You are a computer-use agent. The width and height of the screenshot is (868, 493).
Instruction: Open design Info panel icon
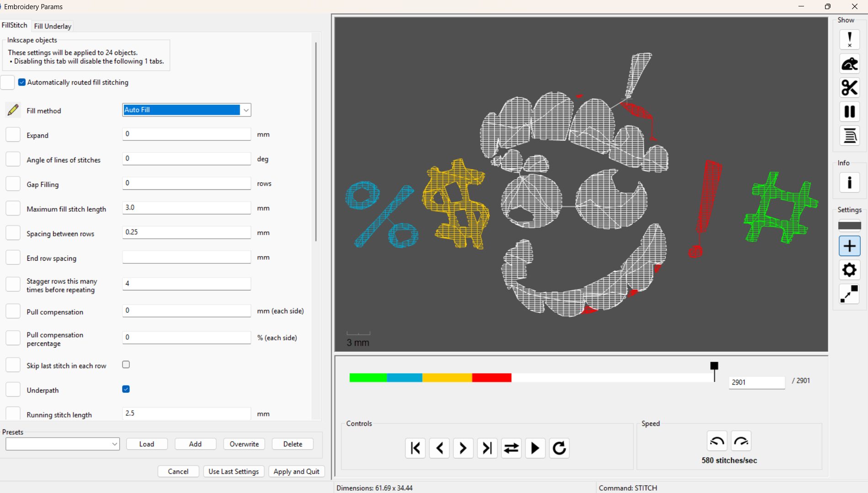849,182
